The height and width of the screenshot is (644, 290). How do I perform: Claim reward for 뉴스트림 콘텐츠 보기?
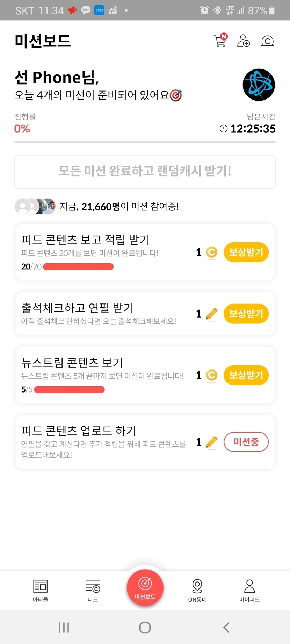246,375
